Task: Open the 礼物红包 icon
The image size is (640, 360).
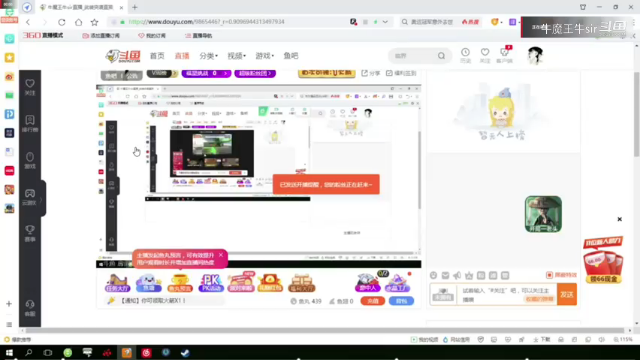Action: (x=270, y=282)
